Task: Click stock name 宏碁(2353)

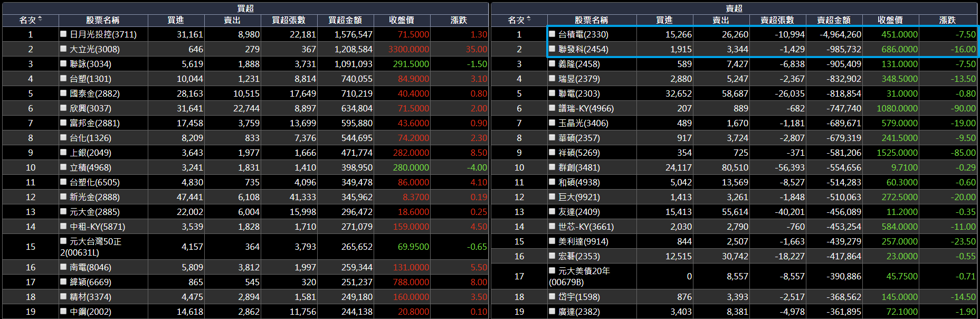Action: tap(579, 256)
